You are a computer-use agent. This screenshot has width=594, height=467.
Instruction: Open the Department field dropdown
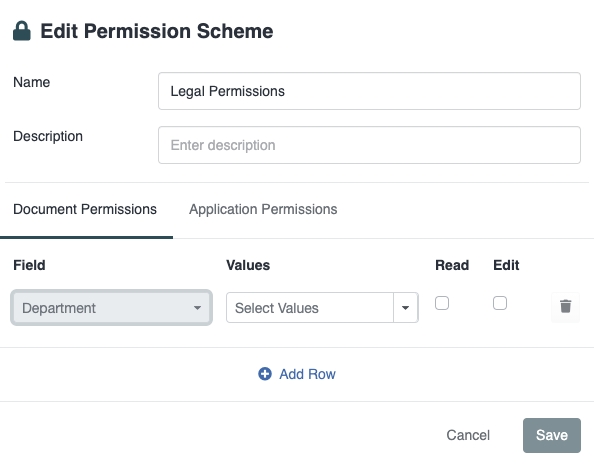point(111,308)
